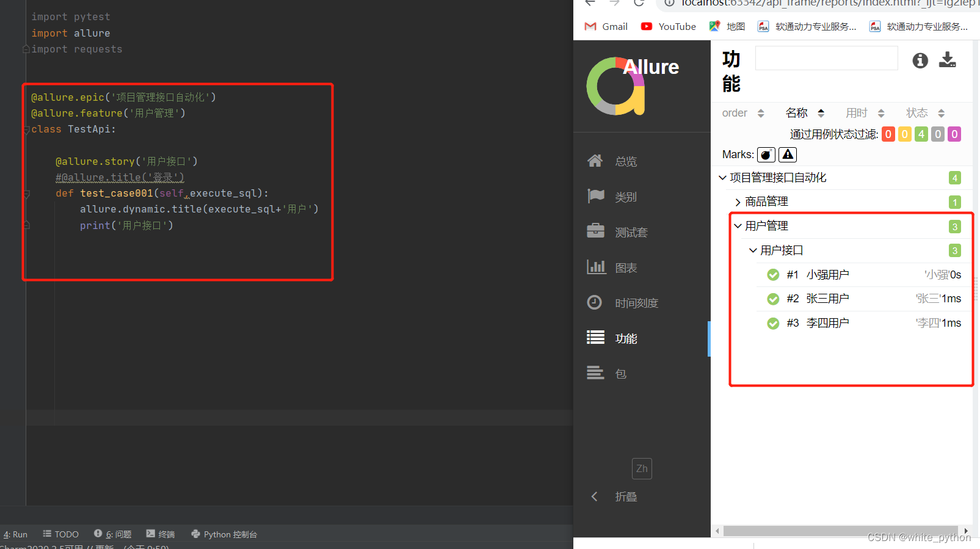Click the line '@allure.feature' in editor
This screenshot has height=549, width=980.
tap(108, 113)
